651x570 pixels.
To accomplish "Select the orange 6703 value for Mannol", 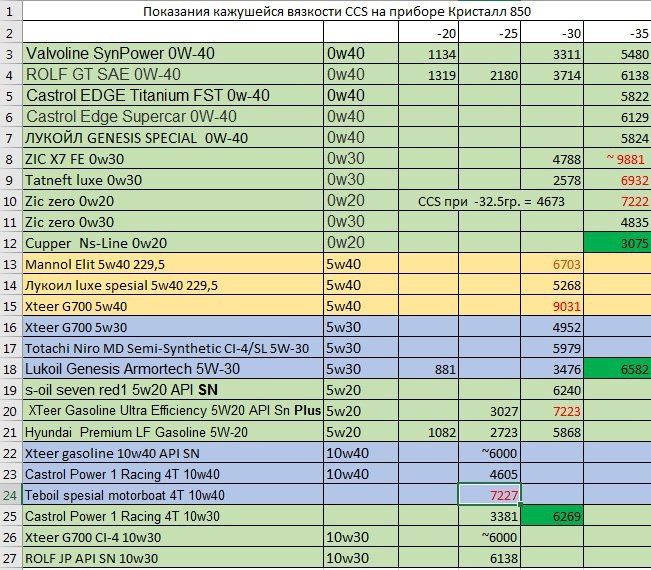I will [x=552, y=264].
